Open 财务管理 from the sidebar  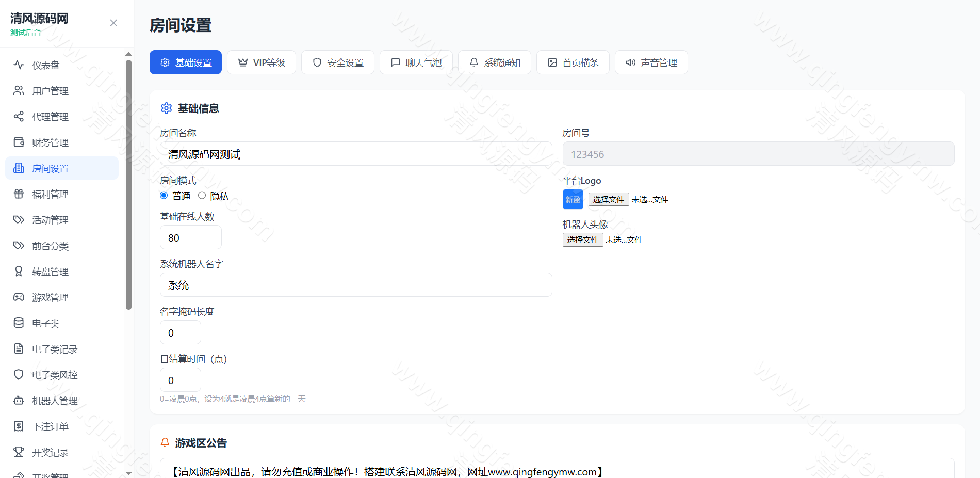coord(62,142)
